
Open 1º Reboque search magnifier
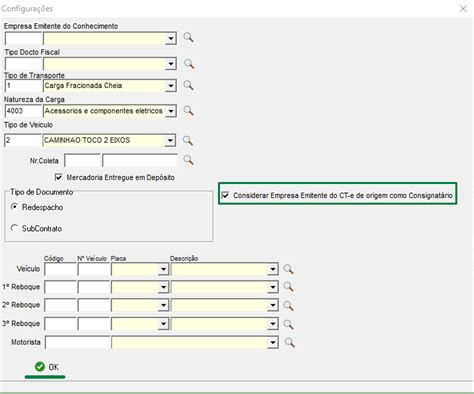pos(288,287)
